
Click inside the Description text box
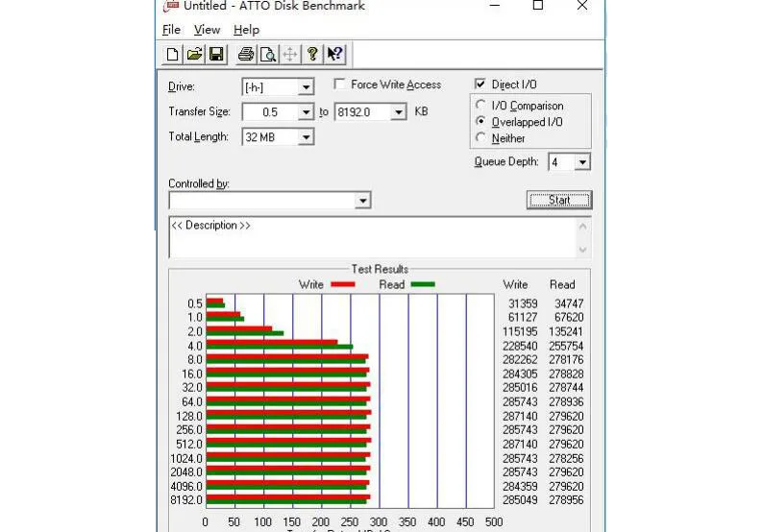372,237
